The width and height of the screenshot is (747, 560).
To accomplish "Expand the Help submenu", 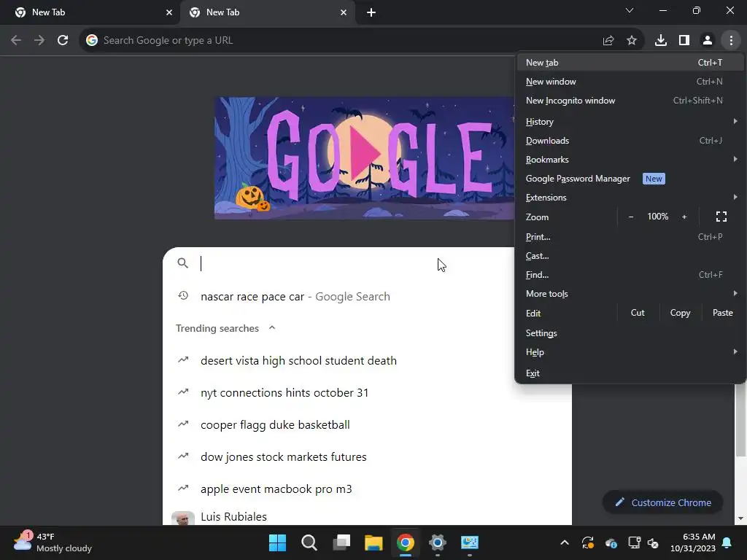I will click(630, 352).
